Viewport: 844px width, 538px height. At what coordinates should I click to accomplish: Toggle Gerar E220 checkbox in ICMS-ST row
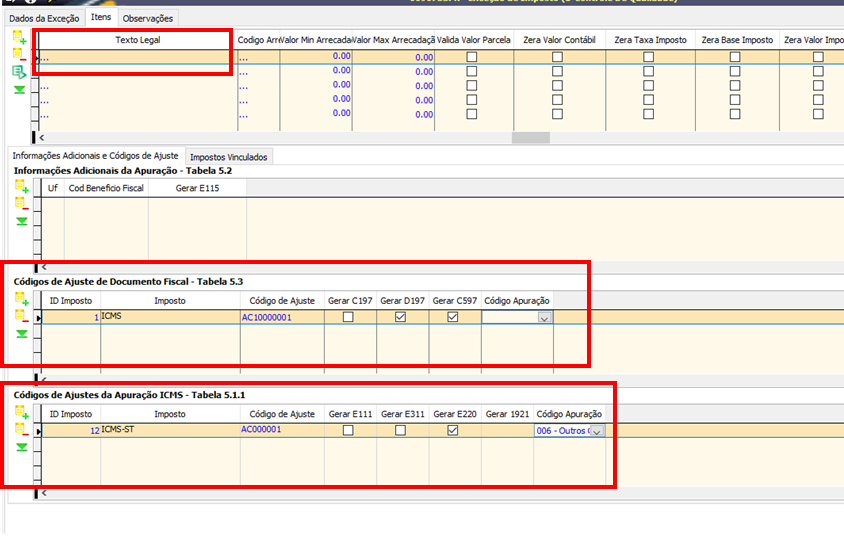coord(453,431)
